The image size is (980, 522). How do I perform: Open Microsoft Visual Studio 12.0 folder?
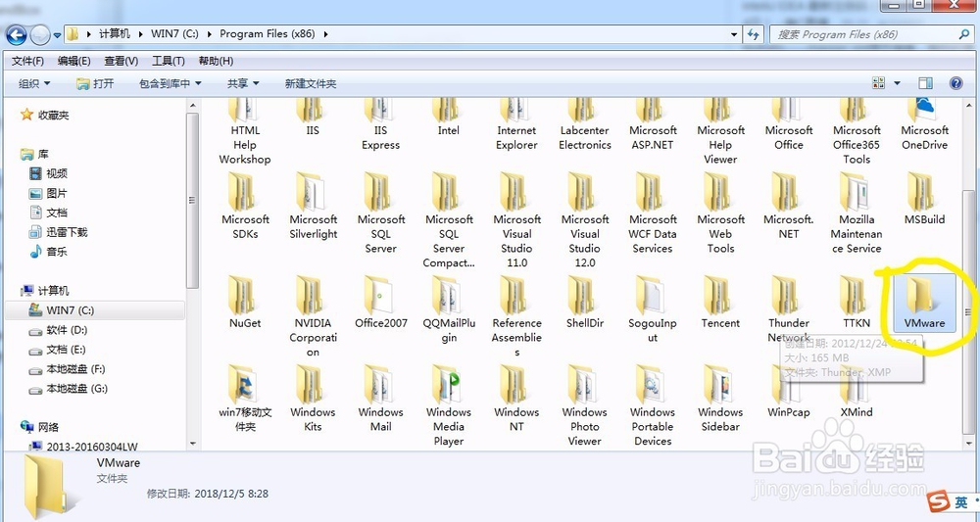[584, 221]
